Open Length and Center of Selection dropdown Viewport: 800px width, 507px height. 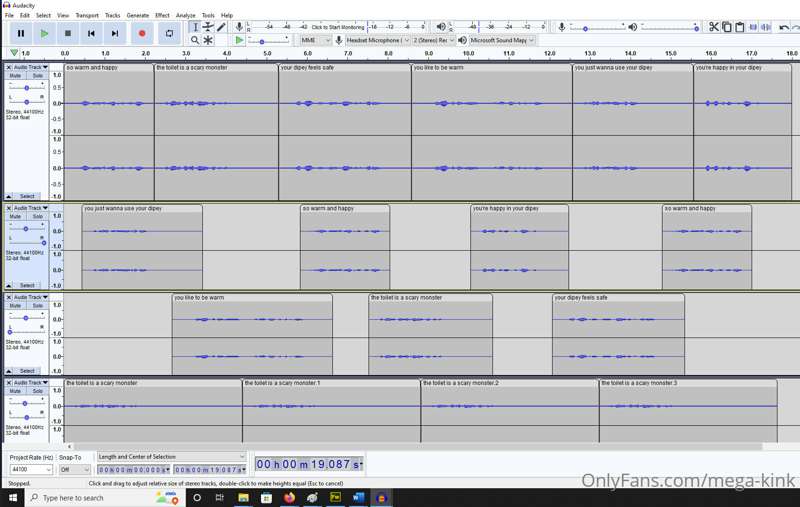171,457
